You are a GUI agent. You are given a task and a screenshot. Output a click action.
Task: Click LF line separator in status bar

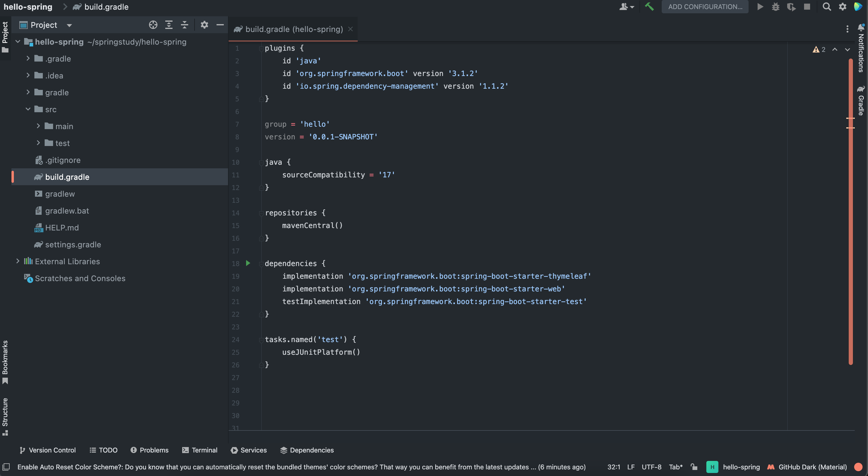click(631, 467)
